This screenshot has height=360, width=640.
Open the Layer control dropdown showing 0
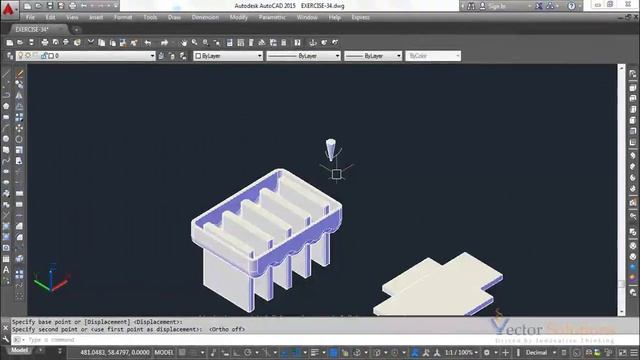[x=86, y=56]
